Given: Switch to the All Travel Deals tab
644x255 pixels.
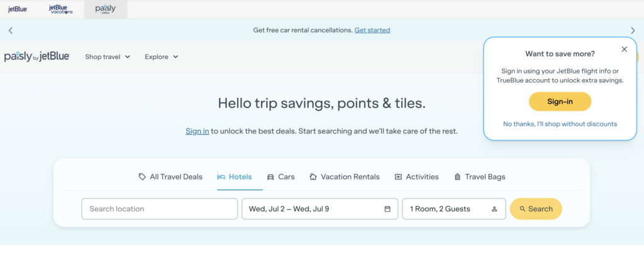Looking at the screenshot, I should [x=170, y=176].
